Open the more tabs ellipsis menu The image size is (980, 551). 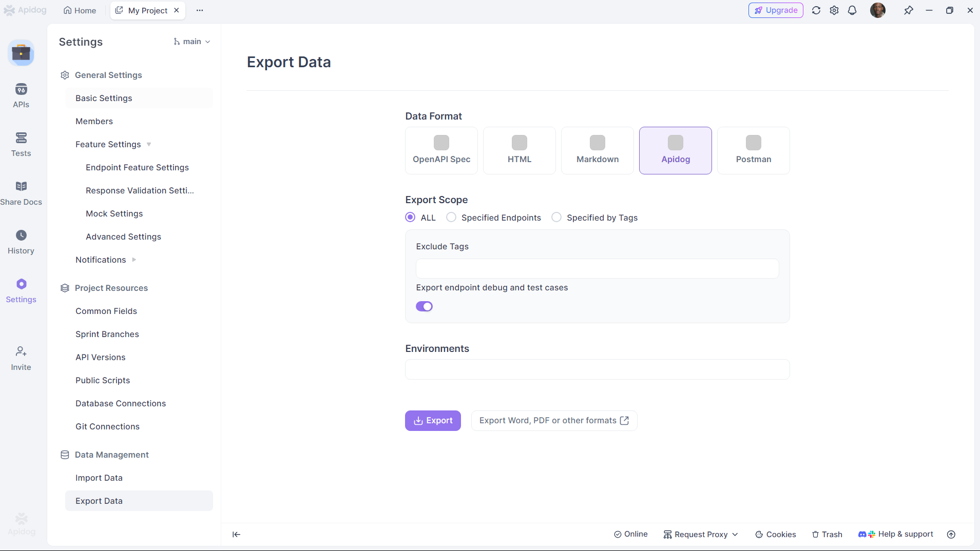(x=200, y=10)
